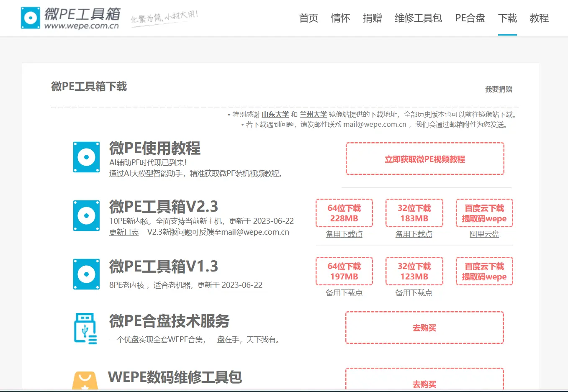568x392 pixels.
Task: Click the WePE logo disc icon in header
Action: click(31, 18)
